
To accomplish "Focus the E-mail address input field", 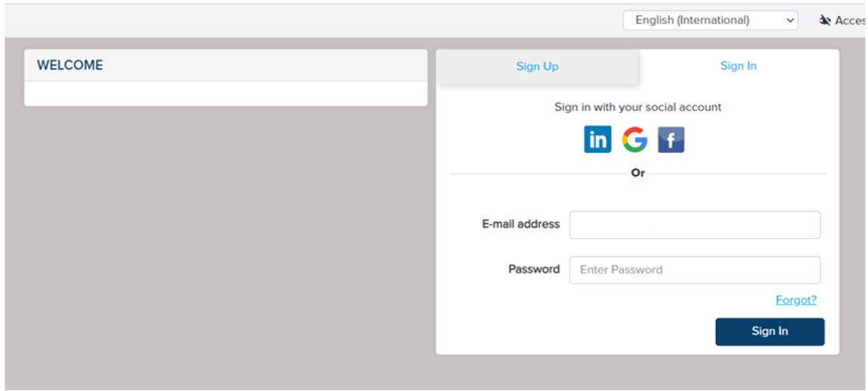I will (694, 225).
